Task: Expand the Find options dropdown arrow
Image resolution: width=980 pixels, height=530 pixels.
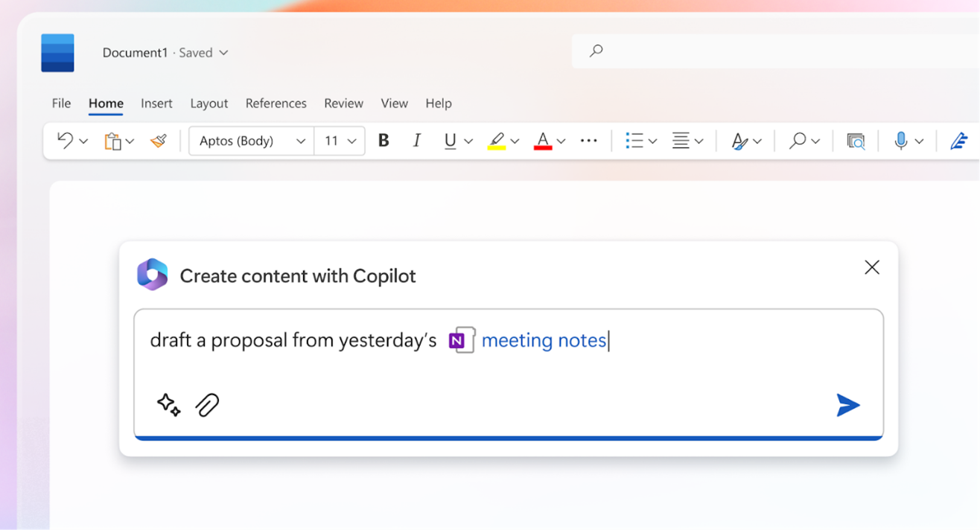Action: (x=815, y=141)
